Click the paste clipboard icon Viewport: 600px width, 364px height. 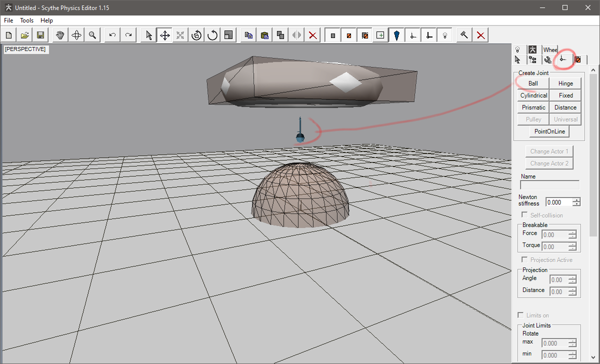(264, 35)
